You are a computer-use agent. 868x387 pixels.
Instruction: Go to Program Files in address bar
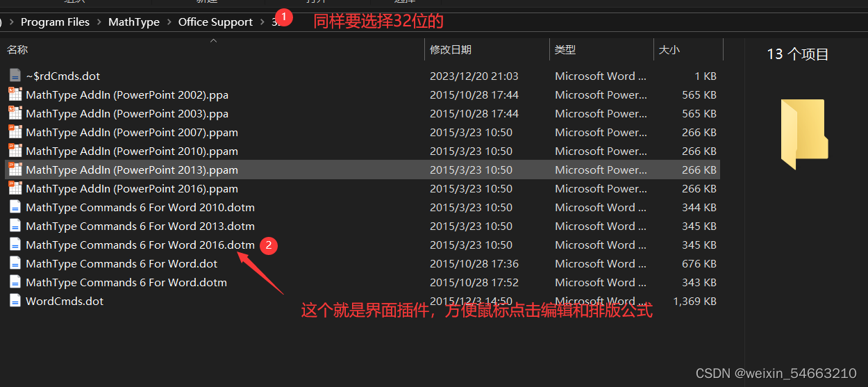click(x=55, y=22)
